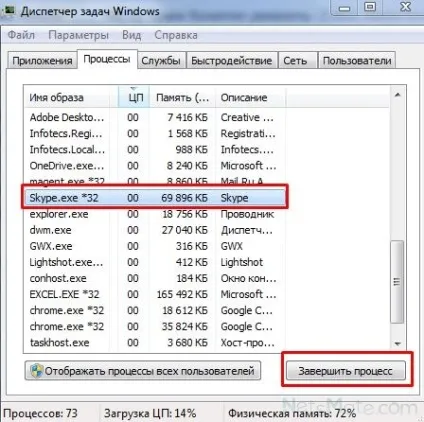Open the Справка menu
Viewport: 424px width, 422px height.
point(176,35)
